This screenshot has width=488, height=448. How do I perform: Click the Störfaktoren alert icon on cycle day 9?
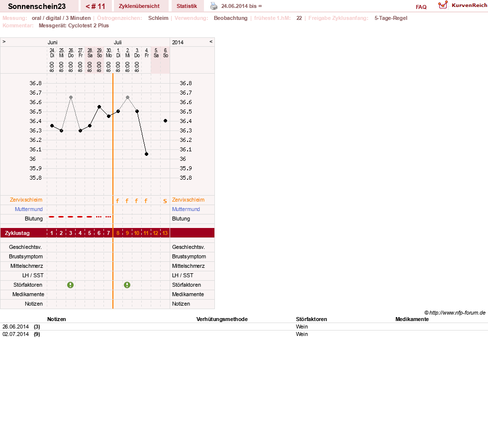(127, 285)
